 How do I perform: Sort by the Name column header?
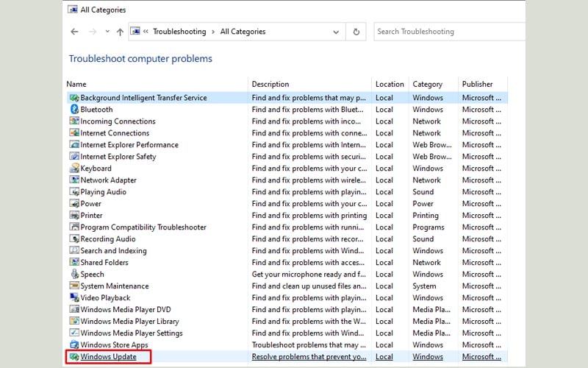[x=76, y=84]
